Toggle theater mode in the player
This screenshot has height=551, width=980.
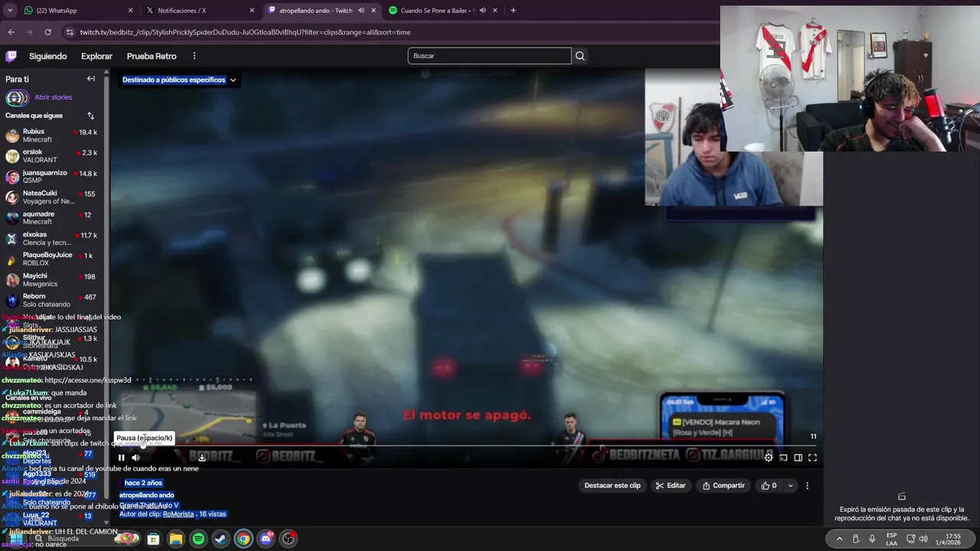(798, 458)
